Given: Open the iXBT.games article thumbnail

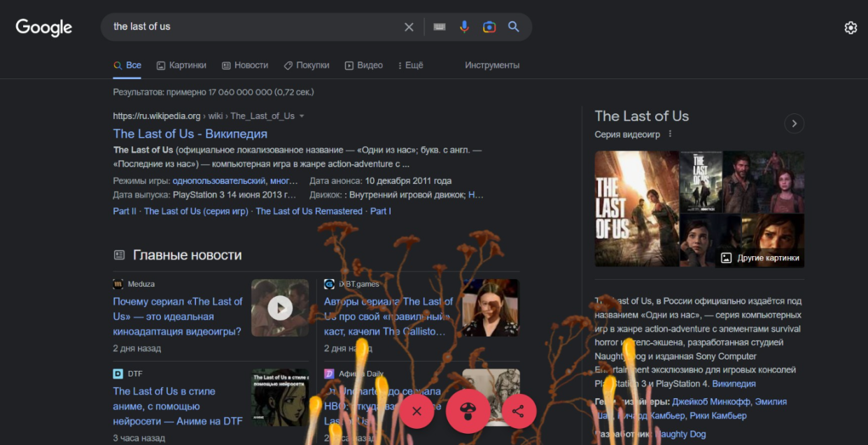Looking at the screenshot, I should (491, 308).
